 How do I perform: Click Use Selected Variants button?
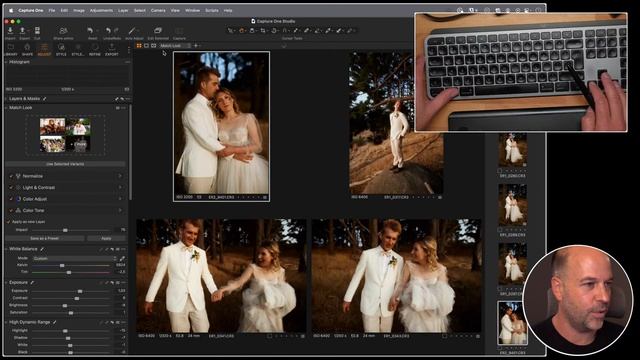pyautogui.click(x=65, y=164)
